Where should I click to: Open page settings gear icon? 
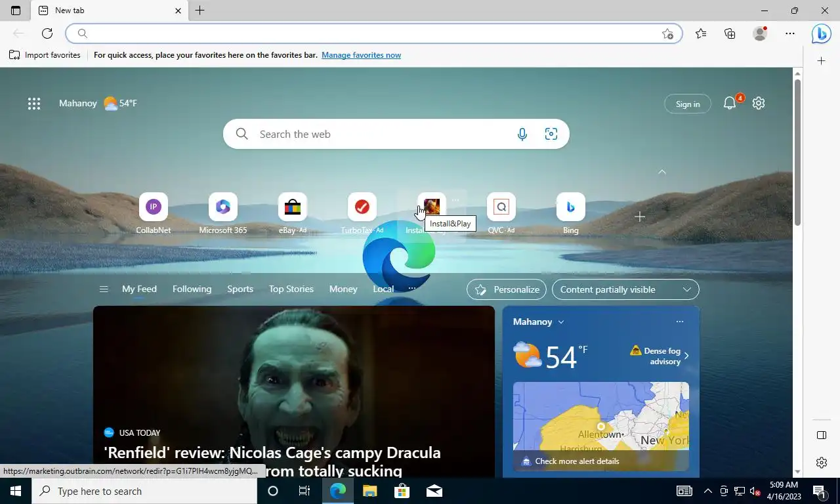[x=759, y=103]
